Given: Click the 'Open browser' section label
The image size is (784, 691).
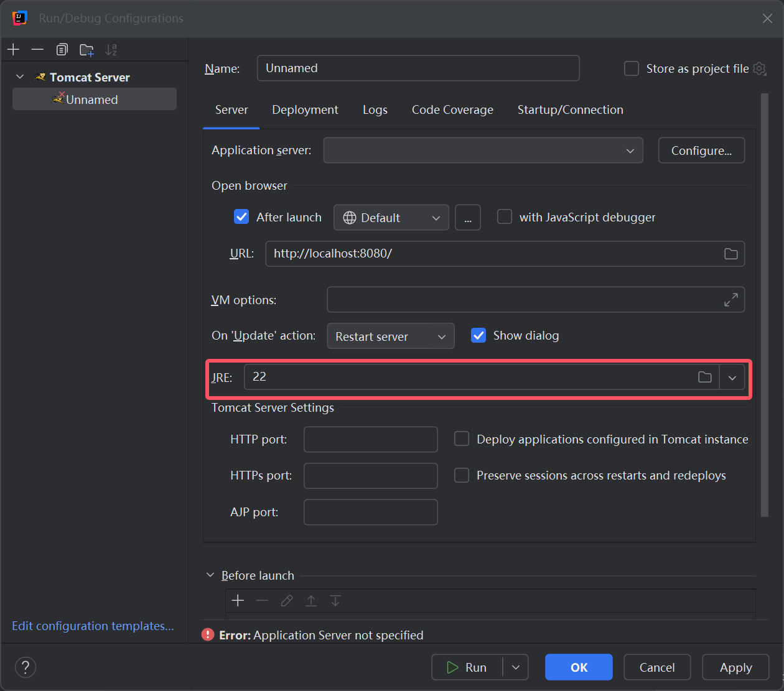Looking at the screenshot, I should point(250,185).
